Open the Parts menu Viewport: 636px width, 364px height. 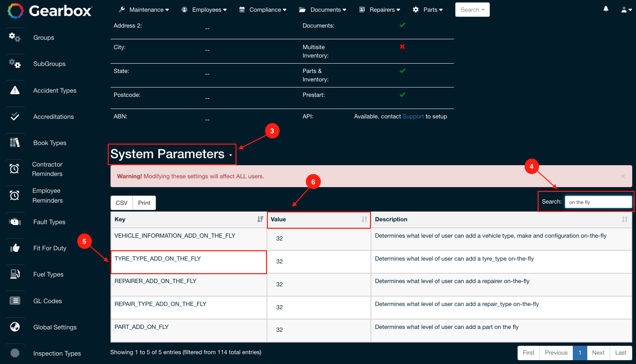(428, 9)
